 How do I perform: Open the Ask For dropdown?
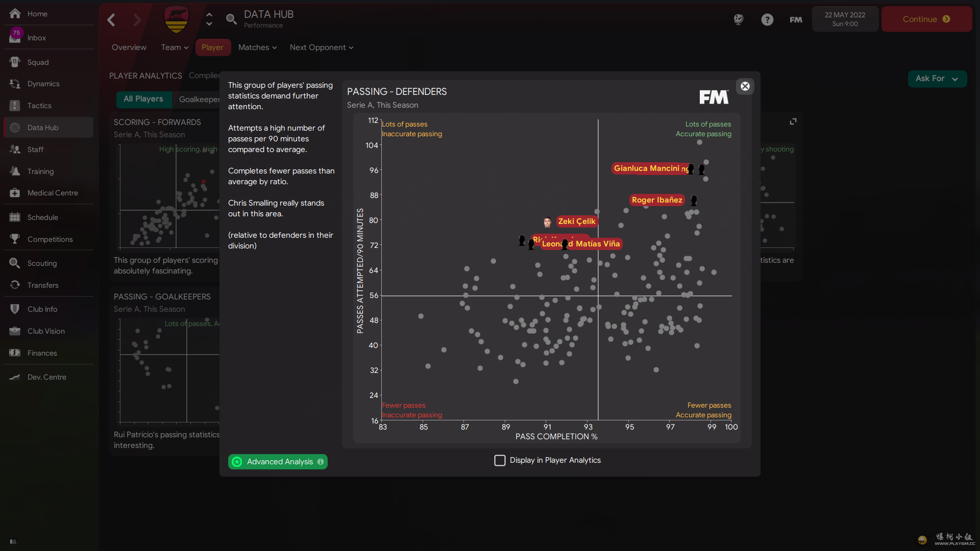(937, 79)
